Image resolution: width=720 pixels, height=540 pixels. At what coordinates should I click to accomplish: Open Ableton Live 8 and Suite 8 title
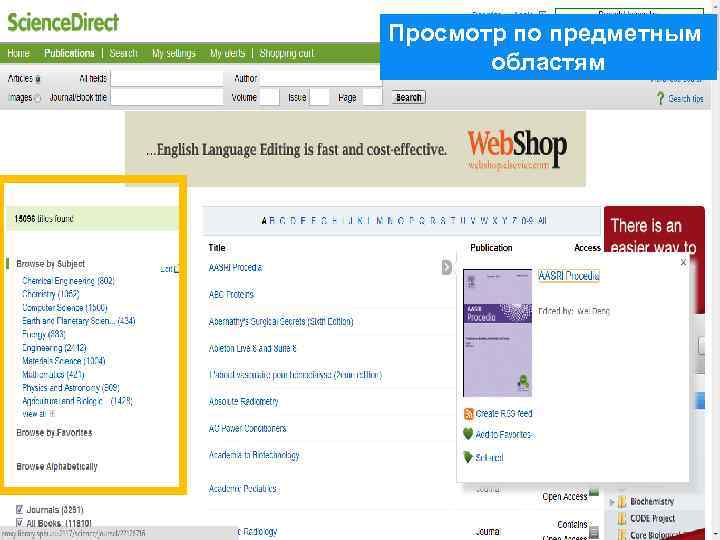[x=253, y=348]
